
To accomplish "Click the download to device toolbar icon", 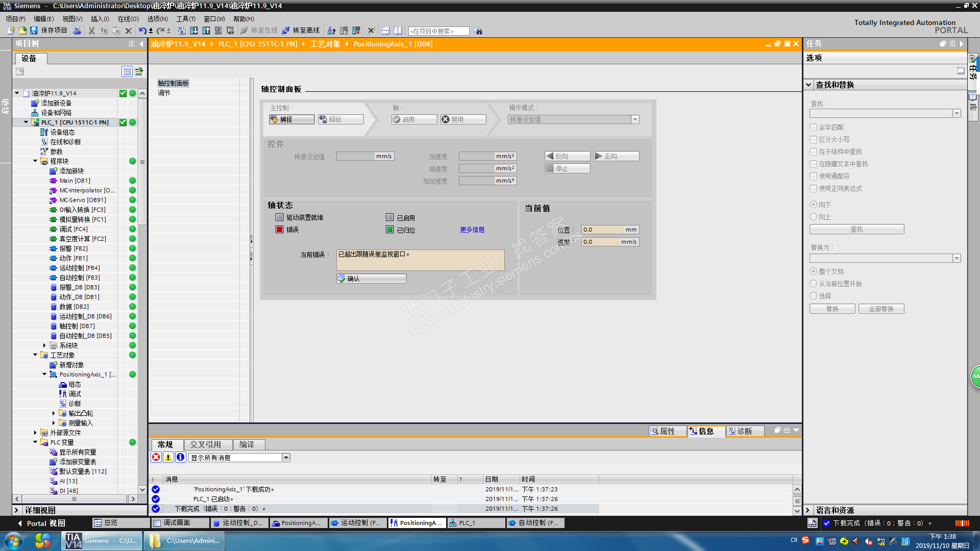I will (194, 31).
